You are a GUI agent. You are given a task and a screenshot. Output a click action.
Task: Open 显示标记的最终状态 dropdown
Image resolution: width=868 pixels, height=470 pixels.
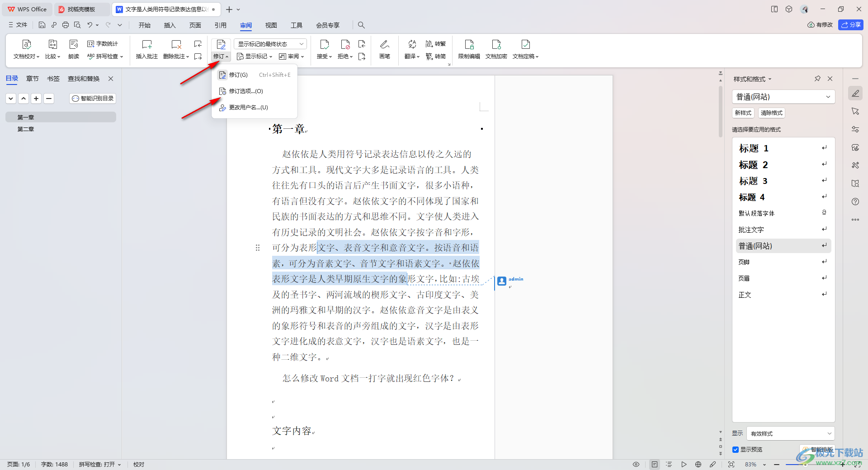click(270, 44)
